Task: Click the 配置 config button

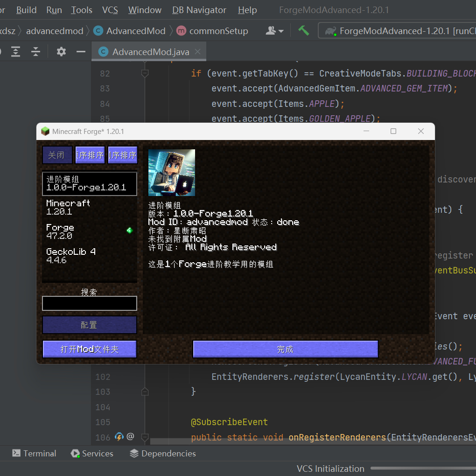Action: [x=90, y=325]
